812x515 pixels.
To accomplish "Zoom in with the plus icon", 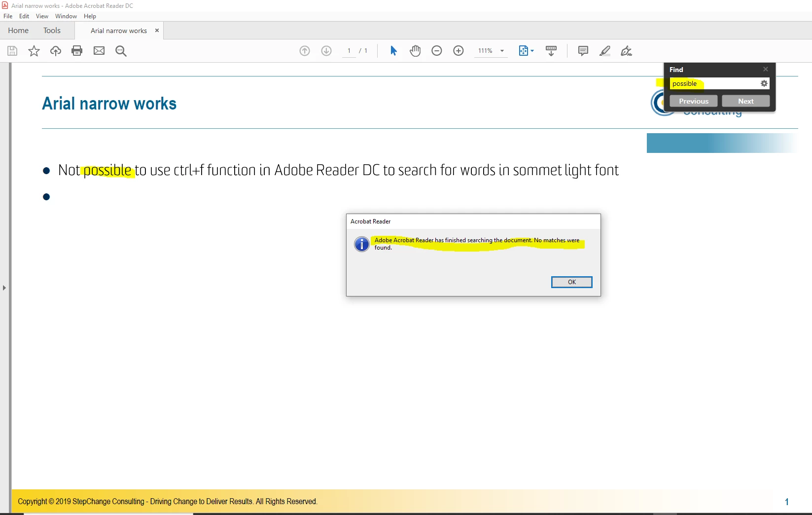I will pos(459,51).
